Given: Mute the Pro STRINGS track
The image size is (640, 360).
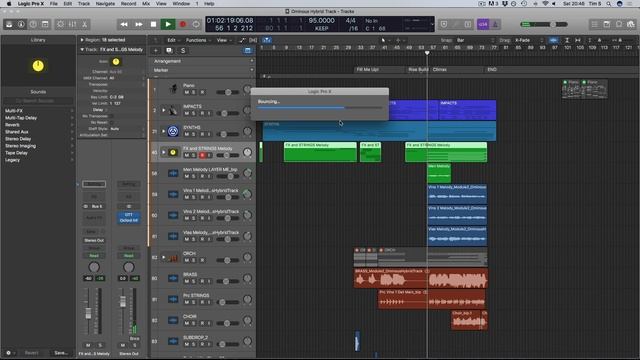Looking at the screenshot, I should point(187,302).
